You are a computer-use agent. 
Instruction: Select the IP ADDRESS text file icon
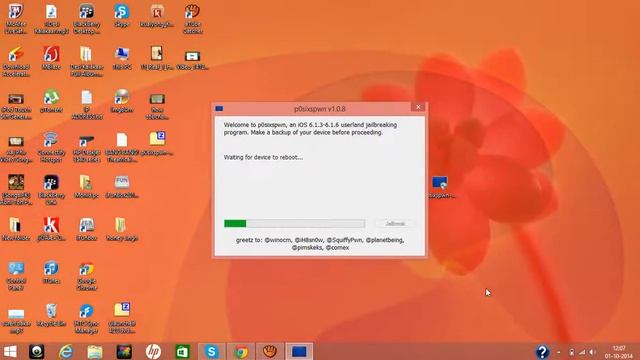point(87,104)
